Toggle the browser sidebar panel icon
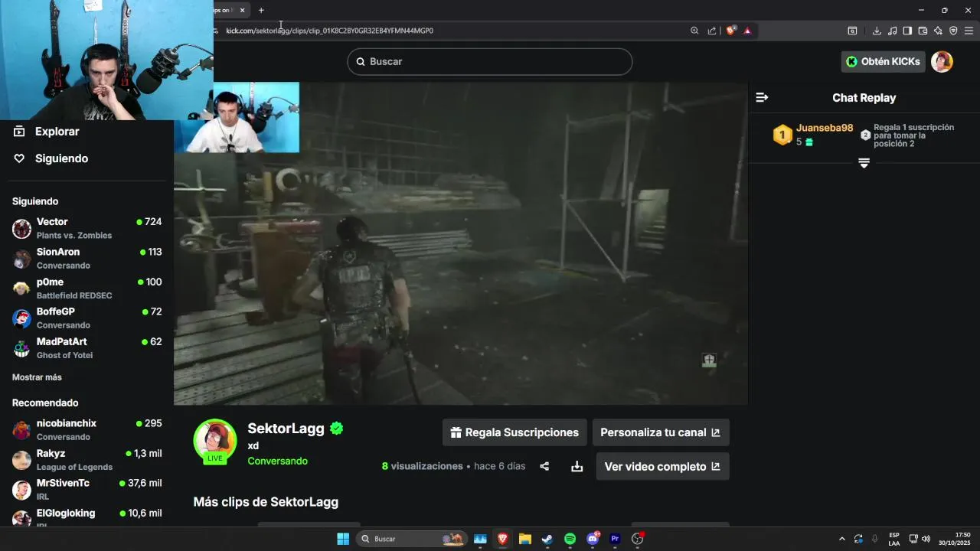This screenshot has height=551, width=980. [x=907, y=31]
